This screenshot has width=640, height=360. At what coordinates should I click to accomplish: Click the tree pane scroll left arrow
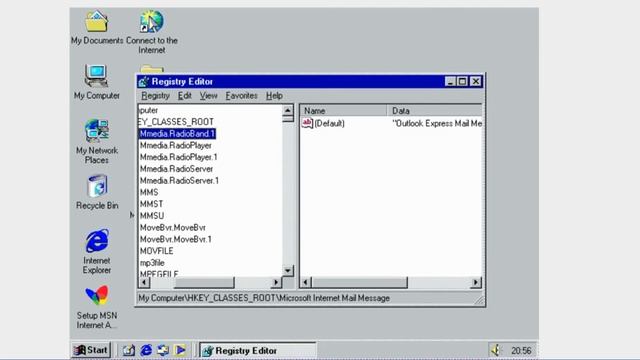(x=144, y=282)
